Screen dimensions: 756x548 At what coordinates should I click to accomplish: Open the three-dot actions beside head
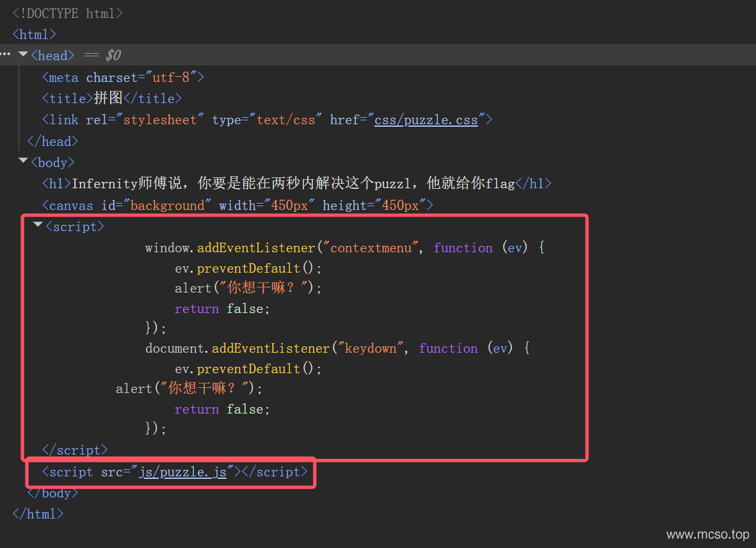[6, 54]
